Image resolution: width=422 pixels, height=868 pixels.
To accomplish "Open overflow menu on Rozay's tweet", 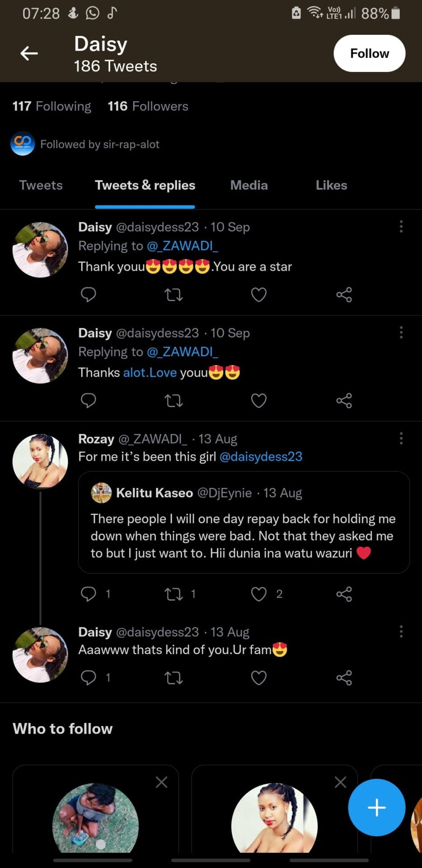I will pyautogui.click(x=401, y=438).
